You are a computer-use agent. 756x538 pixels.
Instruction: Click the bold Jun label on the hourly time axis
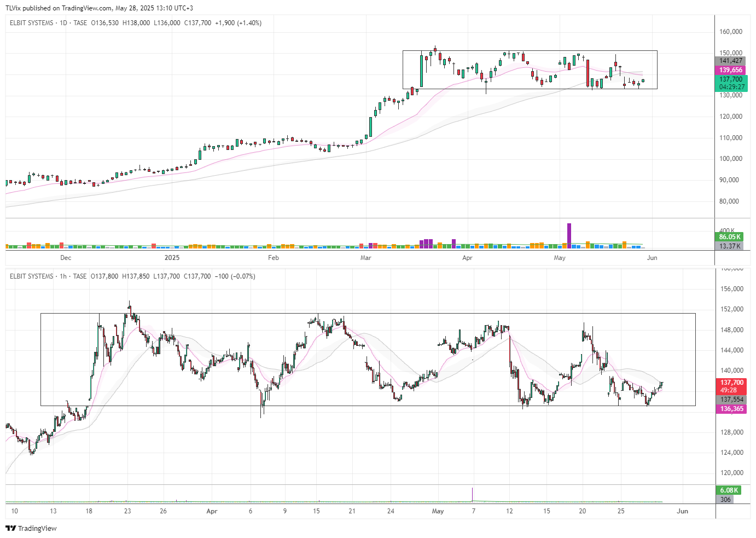[x=682, y=511]
